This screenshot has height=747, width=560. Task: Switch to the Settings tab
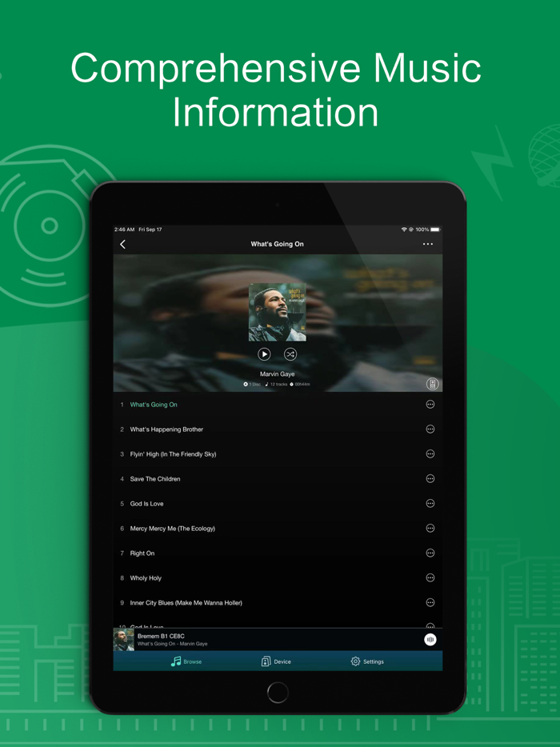[x=367, y=661]
